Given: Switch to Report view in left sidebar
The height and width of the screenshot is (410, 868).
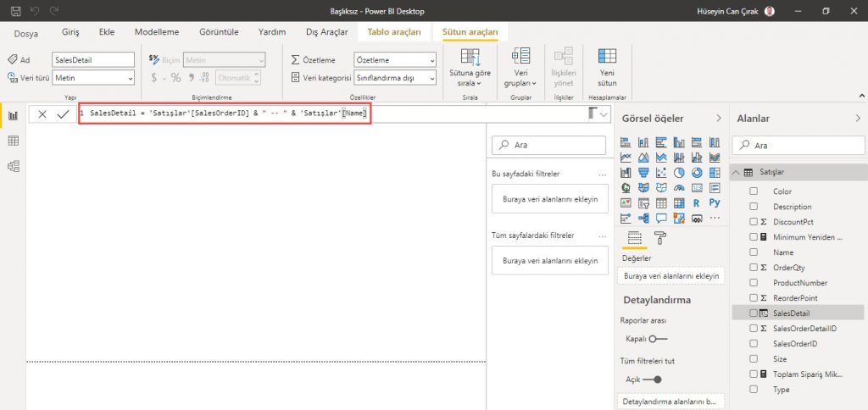Looking at the screenshot, I should click(14, 115).
